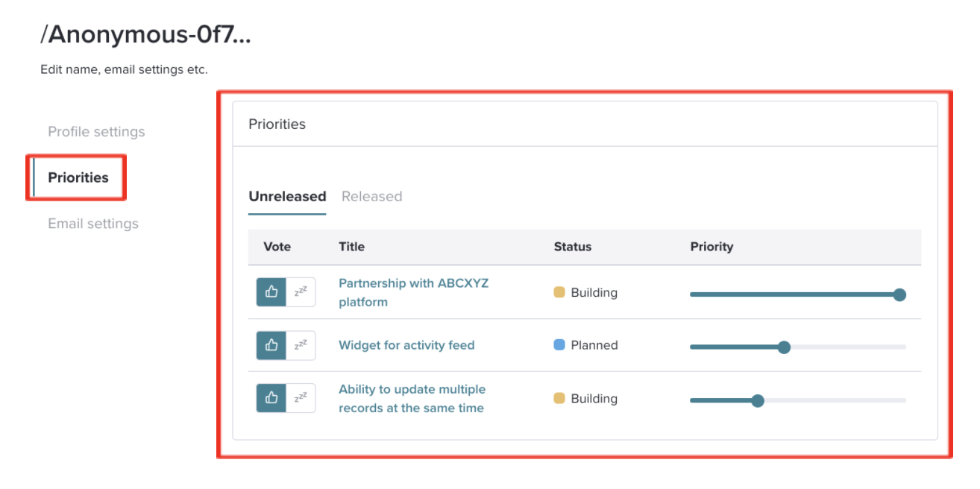The height and width of the screenshot is (489, 980).
Task: Snooze the Widget for activity feed item
Action: [x=301, y=345]
